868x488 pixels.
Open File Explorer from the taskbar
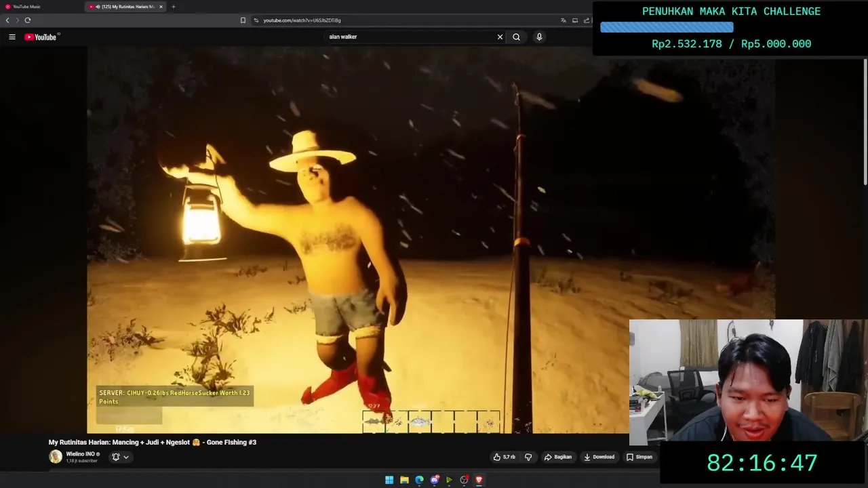(x=404, y=480)
